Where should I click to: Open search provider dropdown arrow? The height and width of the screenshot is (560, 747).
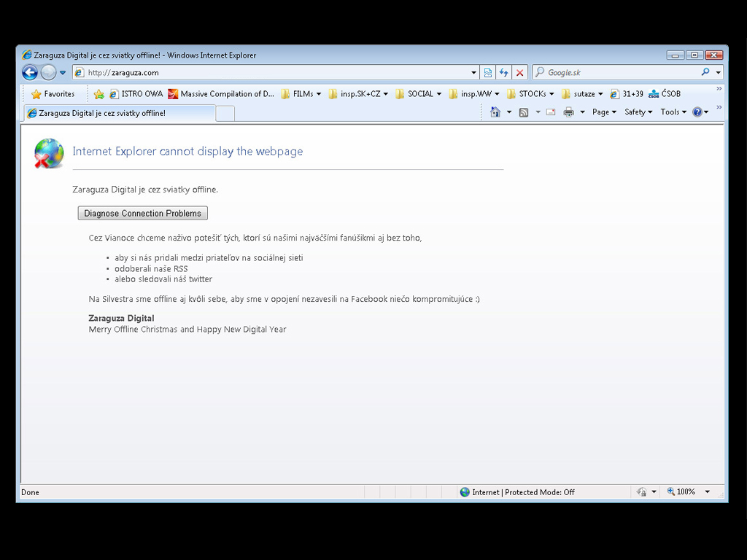point(718,73)
